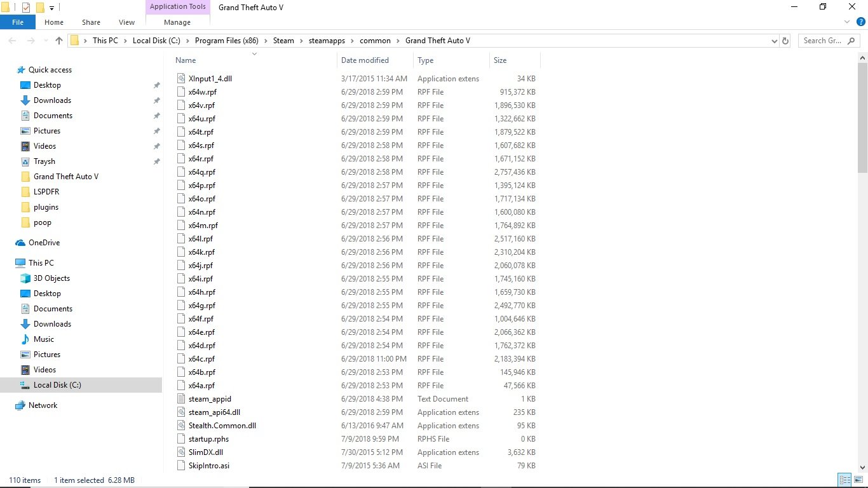Click 'Program Files (x86)' breadcrumb segment
The image size is (868, 488).
[x=227, y=41]
